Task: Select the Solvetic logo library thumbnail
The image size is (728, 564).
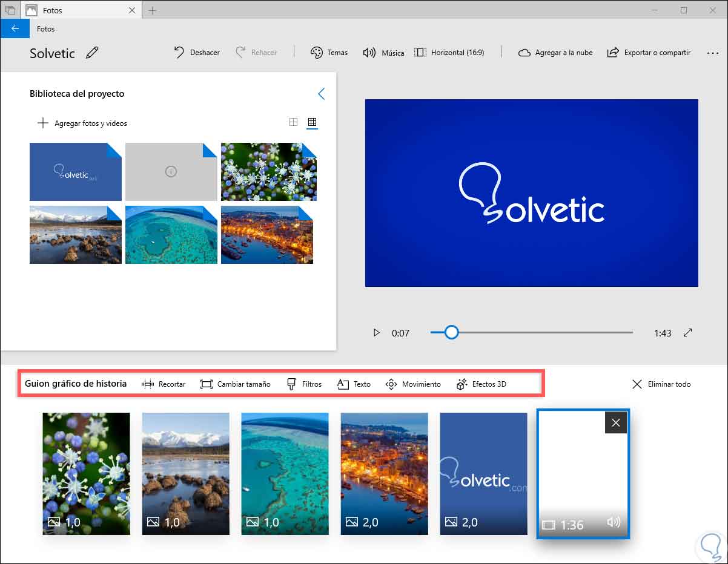Action: pyautogui.click(x=76, y=172)
